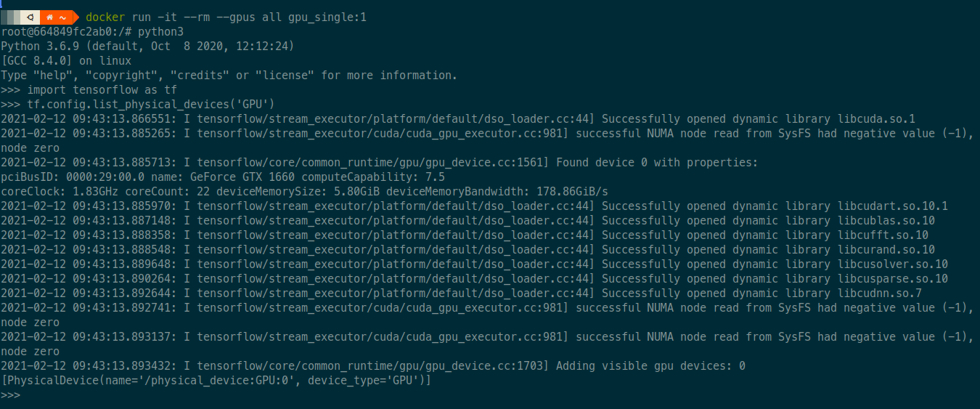Click the home icon in the orange prompt segment
The height and width of the screenshot is (409, 980).
[x=50, y=17]
